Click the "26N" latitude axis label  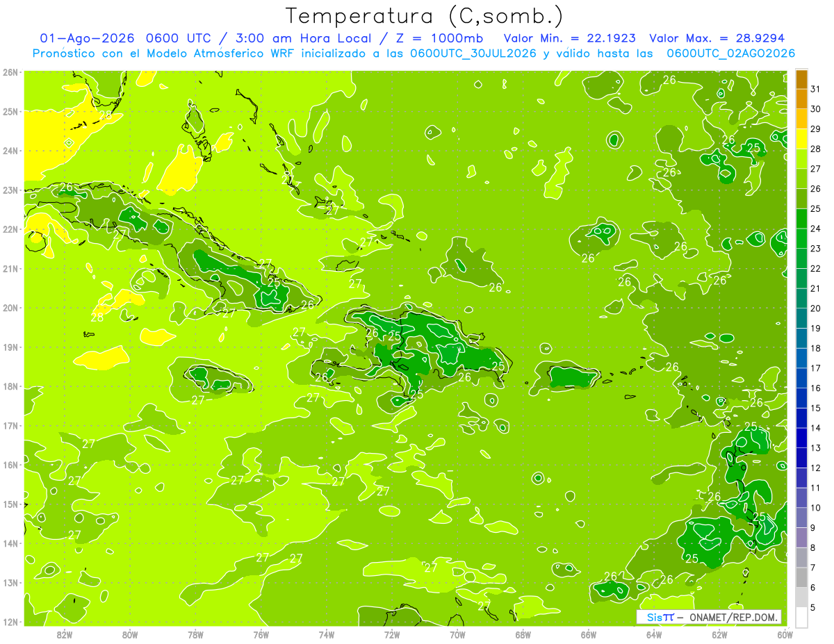click(x=10, y=72)
